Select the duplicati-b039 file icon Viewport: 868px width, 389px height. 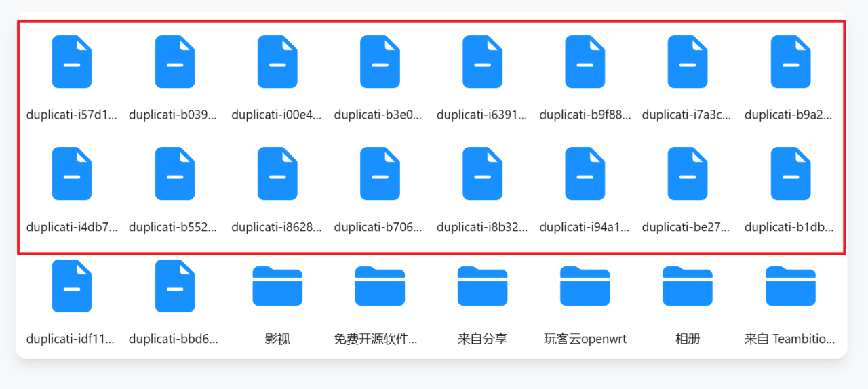tap(175, 62)
